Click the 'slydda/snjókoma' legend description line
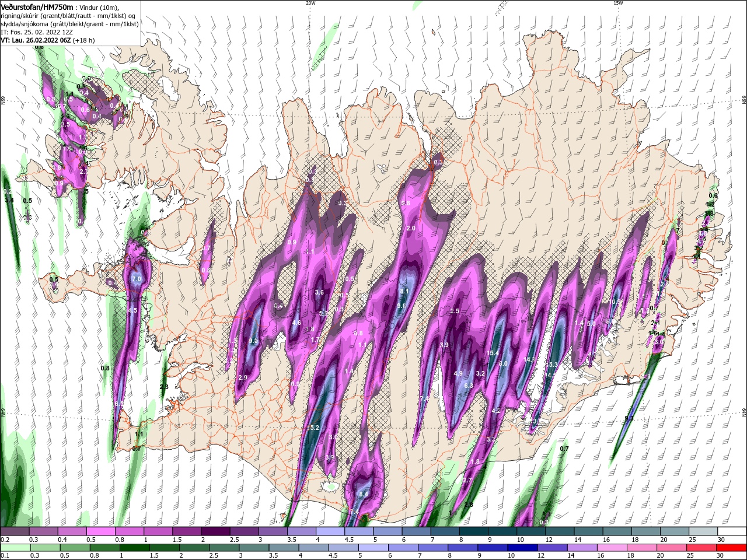Image resolution: width=747 pixels, height=560 pixels. [69, 24]
